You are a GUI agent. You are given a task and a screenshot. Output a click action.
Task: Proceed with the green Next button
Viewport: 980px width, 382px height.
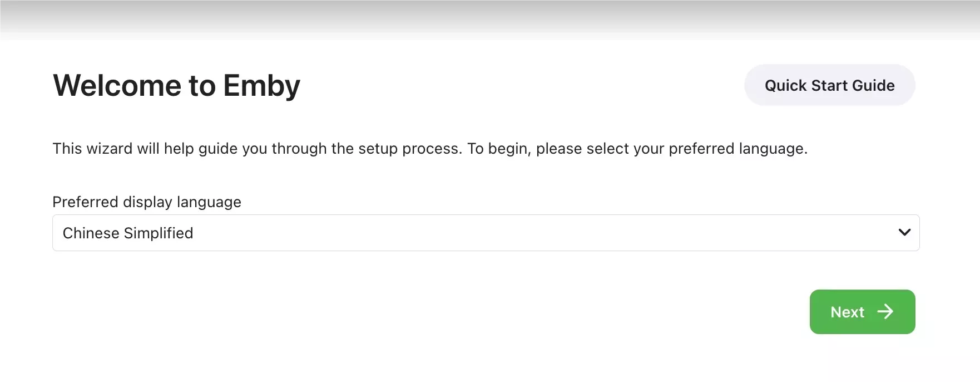coord(862,312)
